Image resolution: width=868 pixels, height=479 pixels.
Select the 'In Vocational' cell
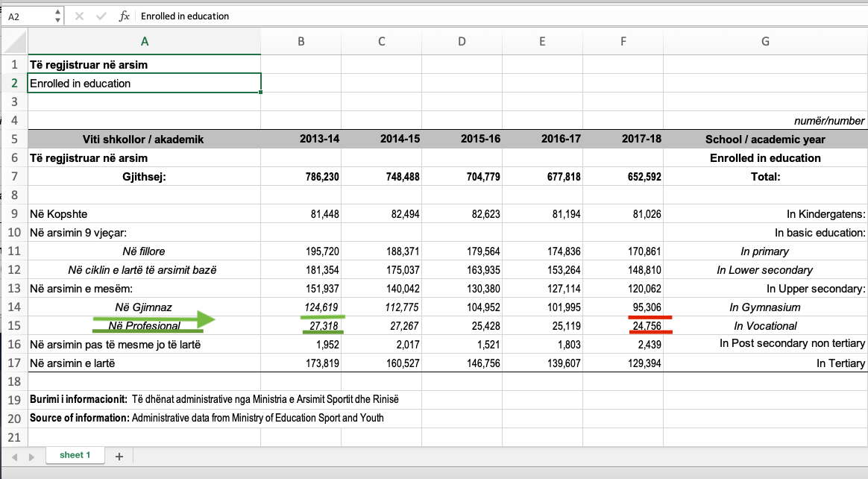point(765,326)
